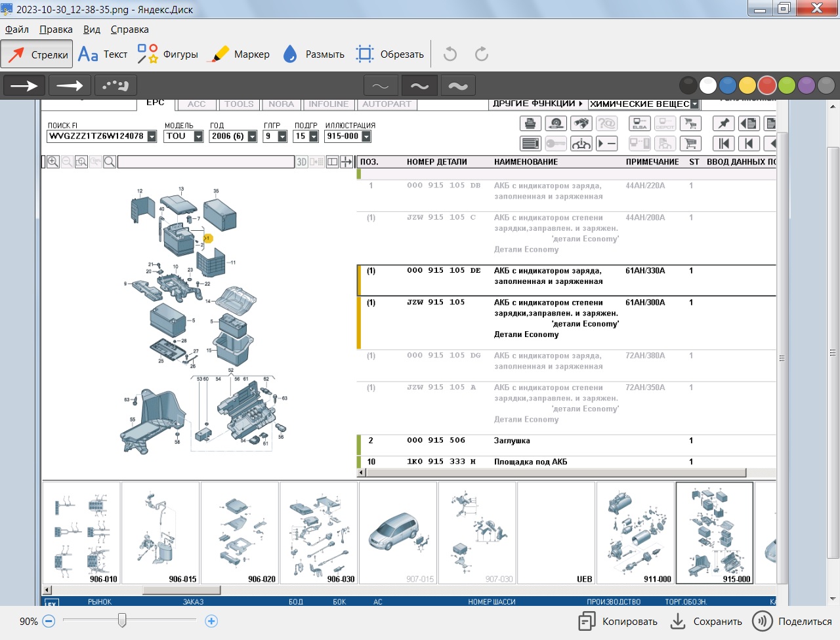Choose the tapered arrow style
This screenshot has height=640, width=840.
70,85
